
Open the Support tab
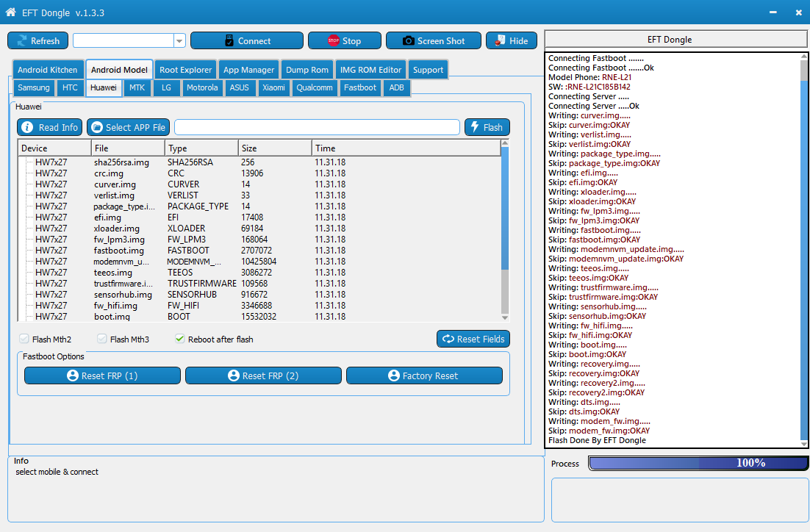(x=428, y=70)
